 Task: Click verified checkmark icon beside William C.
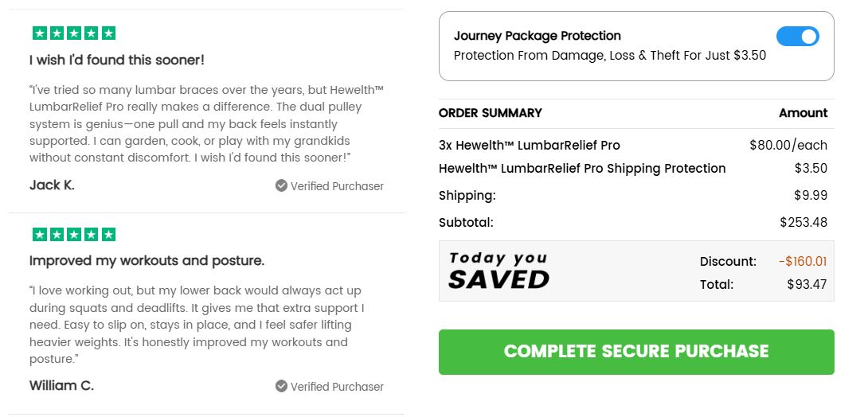(281, 386)
